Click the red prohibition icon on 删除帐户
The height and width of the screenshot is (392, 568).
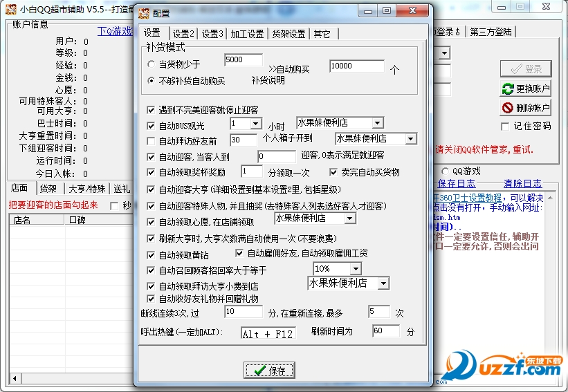pos(508,108)
